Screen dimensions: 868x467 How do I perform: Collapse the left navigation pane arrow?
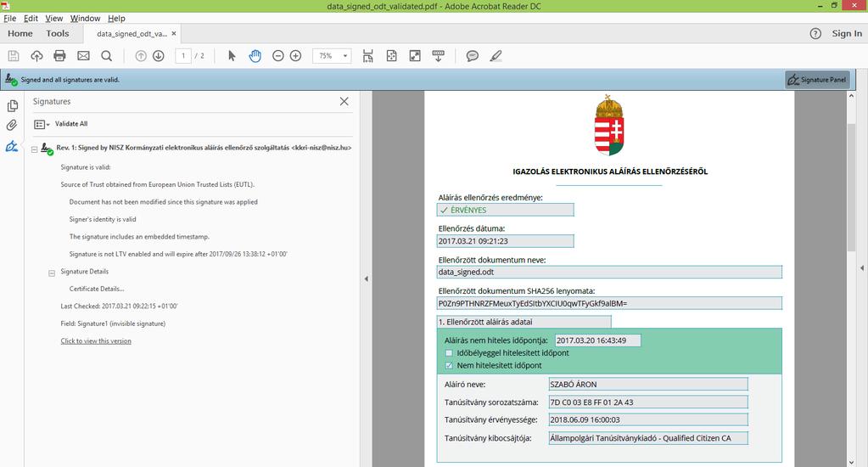(x=366, y=279)
